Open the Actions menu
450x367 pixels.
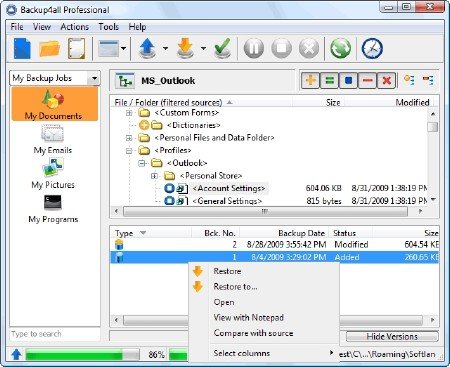(74, 27)
